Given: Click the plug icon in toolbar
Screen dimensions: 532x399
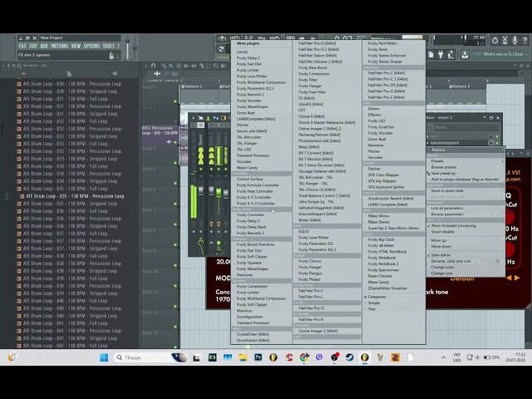Looking at the screenshot, I should [441, 54].
